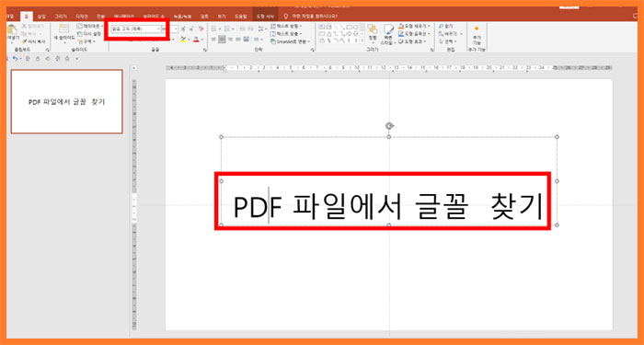Open the 빠른 스타일 (Quick Styles) gallery
644x345 pixels.
388,34
